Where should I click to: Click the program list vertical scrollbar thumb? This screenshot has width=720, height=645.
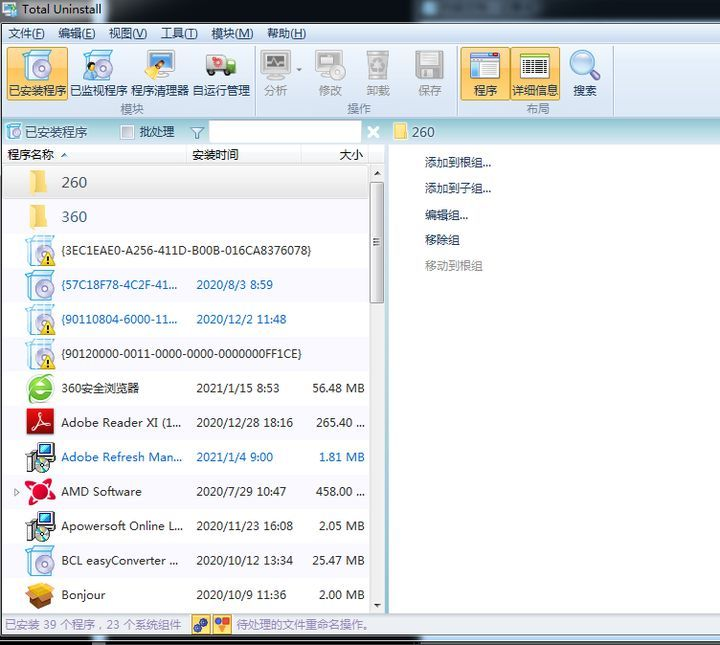point(377,242)
